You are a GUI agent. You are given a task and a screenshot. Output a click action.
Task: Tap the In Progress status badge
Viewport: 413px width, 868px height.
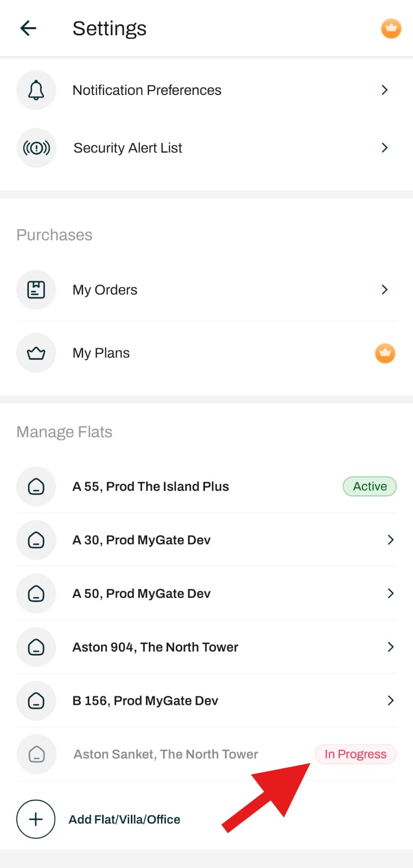point(355,754)
